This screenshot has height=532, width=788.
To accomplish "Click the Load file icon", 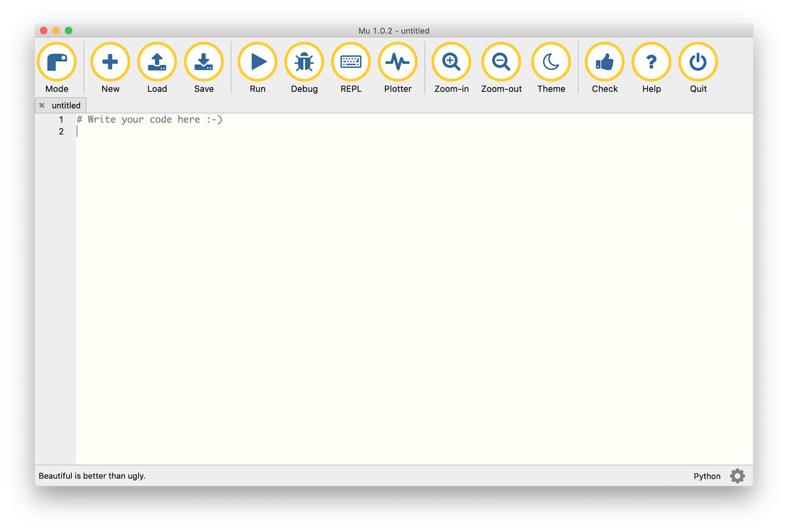I will pyautogui.click(x=157, y=62).
